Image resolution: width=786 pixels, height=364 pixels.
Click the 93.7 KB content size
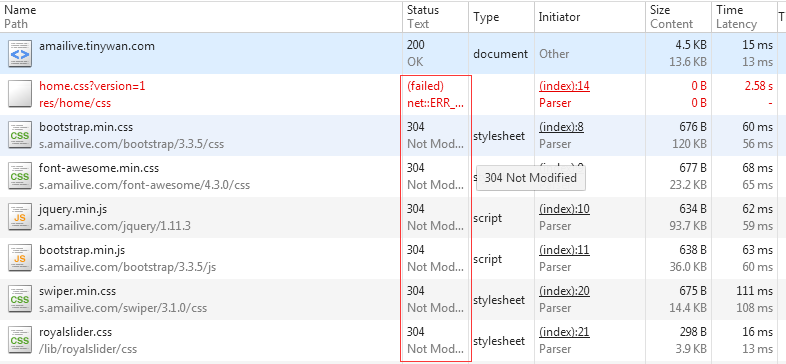688,226
